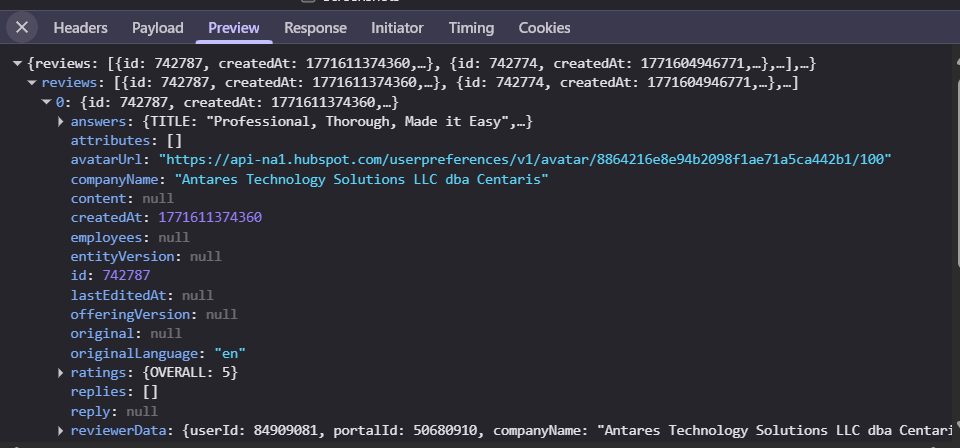Click the originalLanguage "en" value
Image resolution: width=960 pixels, height=448 pixels.
pyautogui.click(x=230, y=354)
